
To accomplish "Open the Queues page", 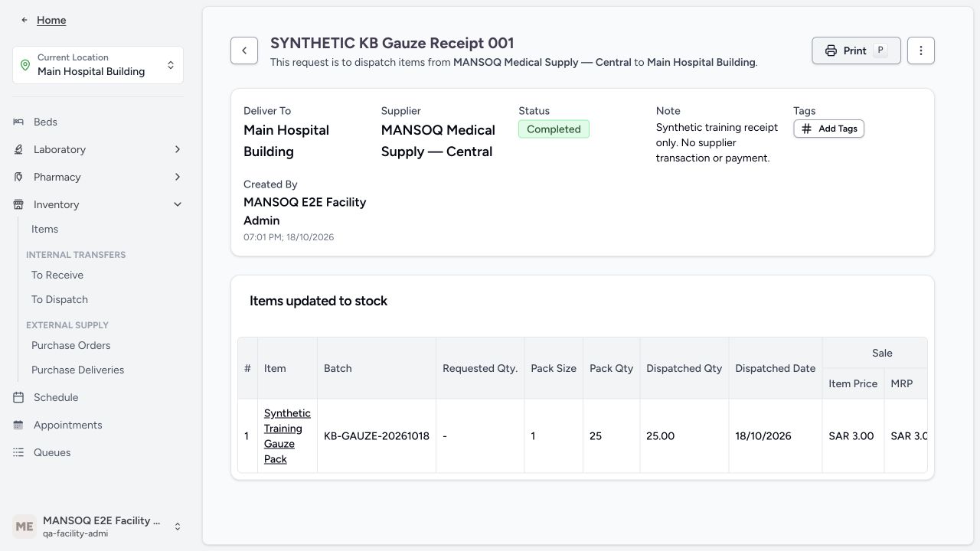I will [52, 452].
